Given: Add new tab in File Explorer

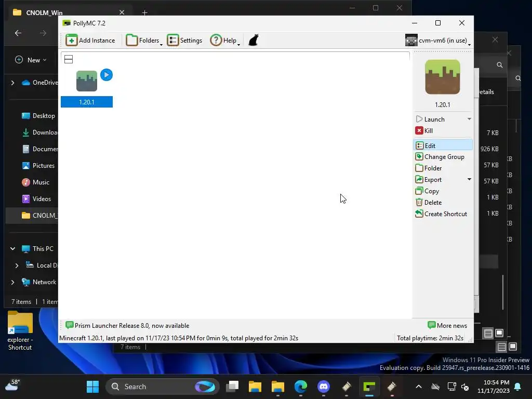Looking at the screenshot, I should pos(144,13).
